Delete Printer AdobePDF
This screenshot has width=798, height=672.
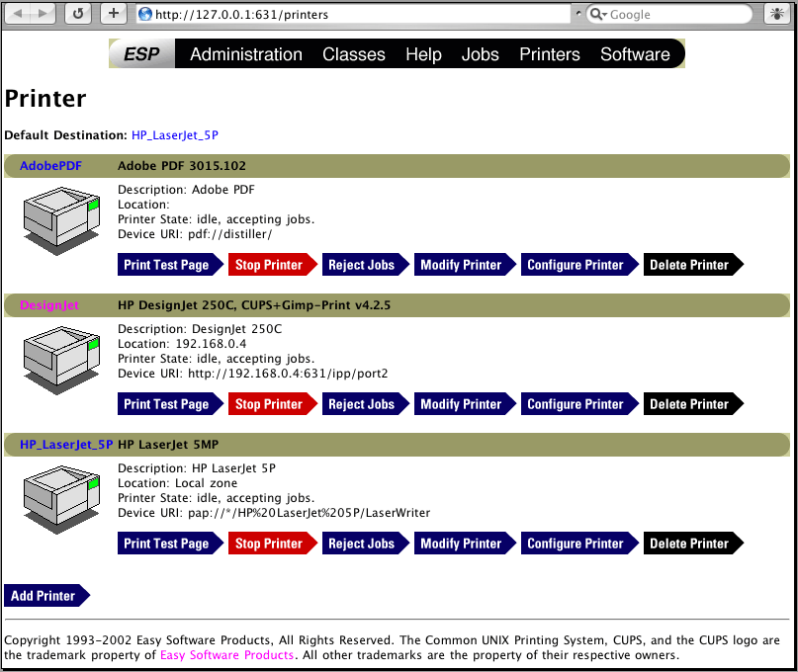click(x=693, y=265)
